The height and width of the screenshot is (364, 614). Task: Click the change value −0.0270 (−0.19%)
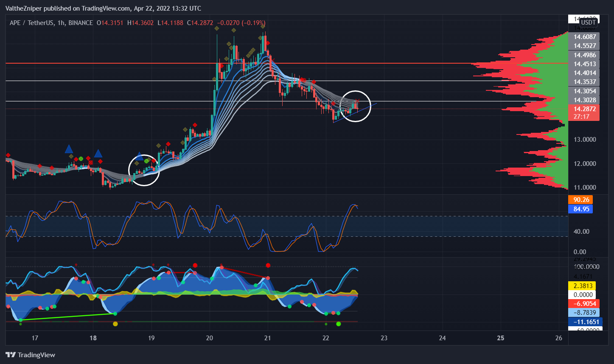241,22
